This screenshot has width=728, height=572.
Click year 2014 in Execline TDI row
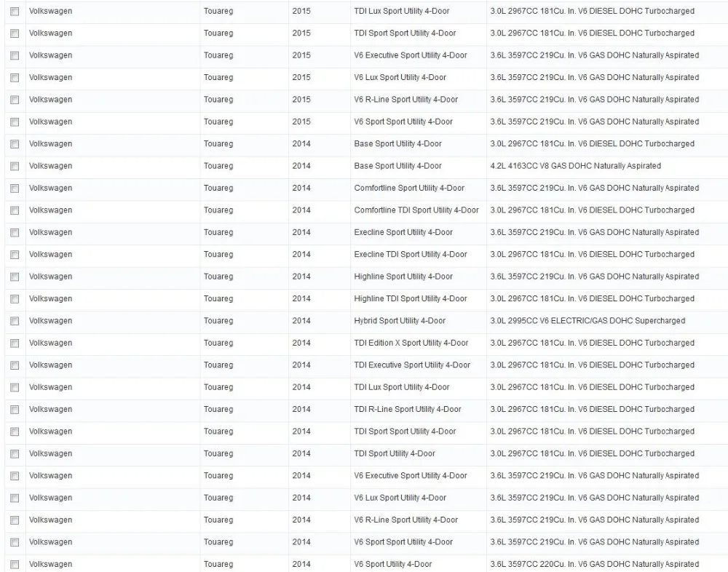coord(301,255)
